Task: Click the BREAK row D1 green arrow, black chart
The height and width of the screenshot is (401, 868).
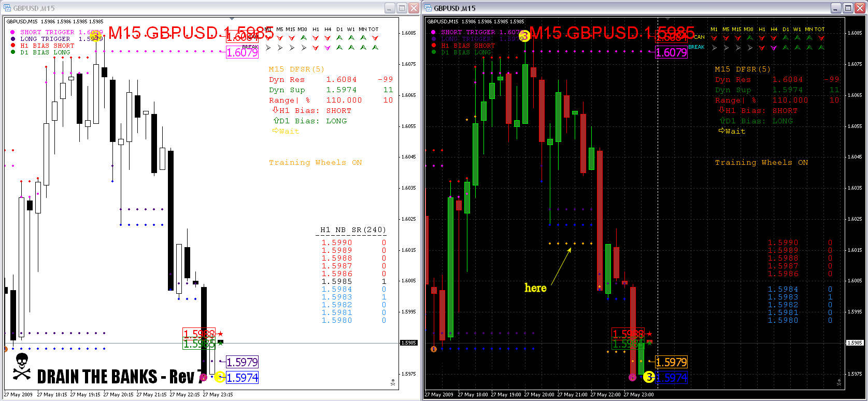Action: (x=786, y=48)
